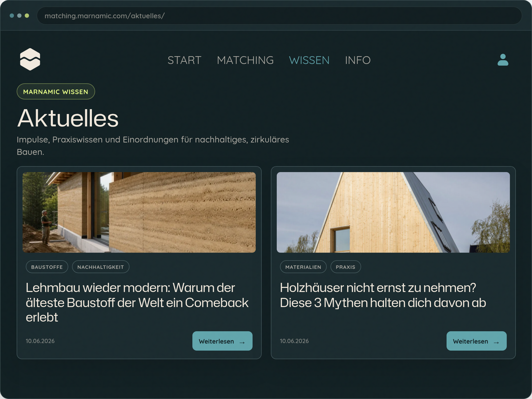The width and height of the screenshot is (532, 399).
Task: Open the user profile icon
Action: pyautogui.click(x=503, y=60)
